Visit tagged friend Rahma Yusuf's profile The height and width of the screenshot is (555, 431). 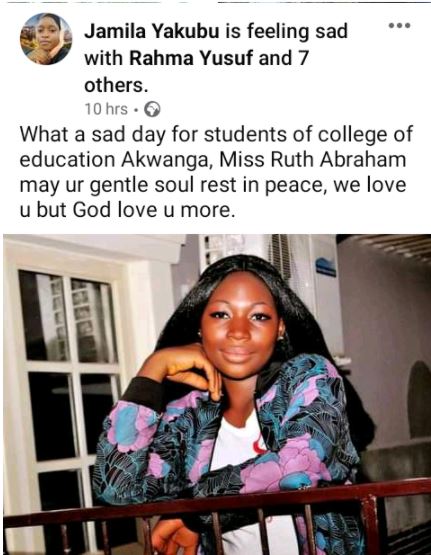tap(191, 58)
